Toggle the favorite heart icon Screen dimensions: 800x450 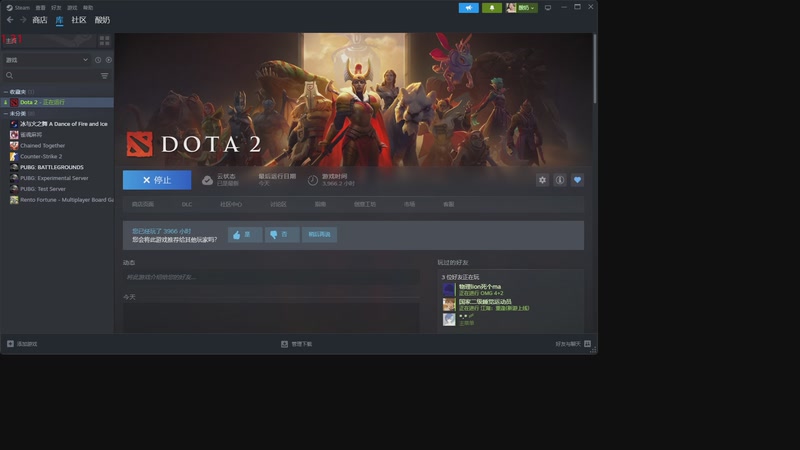pos(578,180)
